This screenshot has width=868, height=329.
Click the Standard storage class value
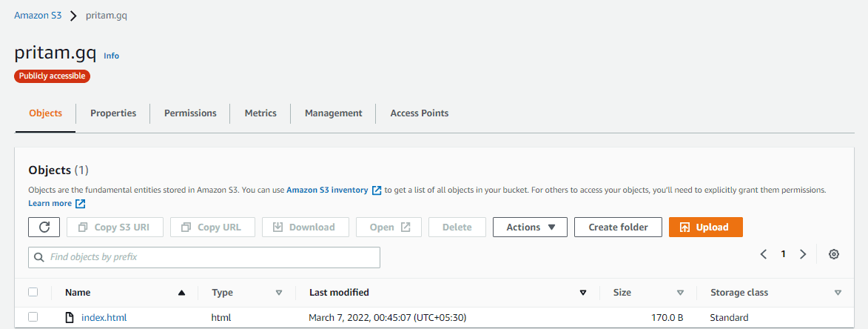coord(729,318)
